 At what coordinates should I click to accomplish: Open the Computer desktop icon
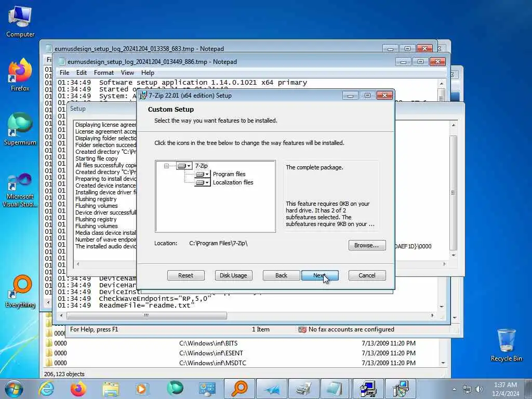point(20,21)
